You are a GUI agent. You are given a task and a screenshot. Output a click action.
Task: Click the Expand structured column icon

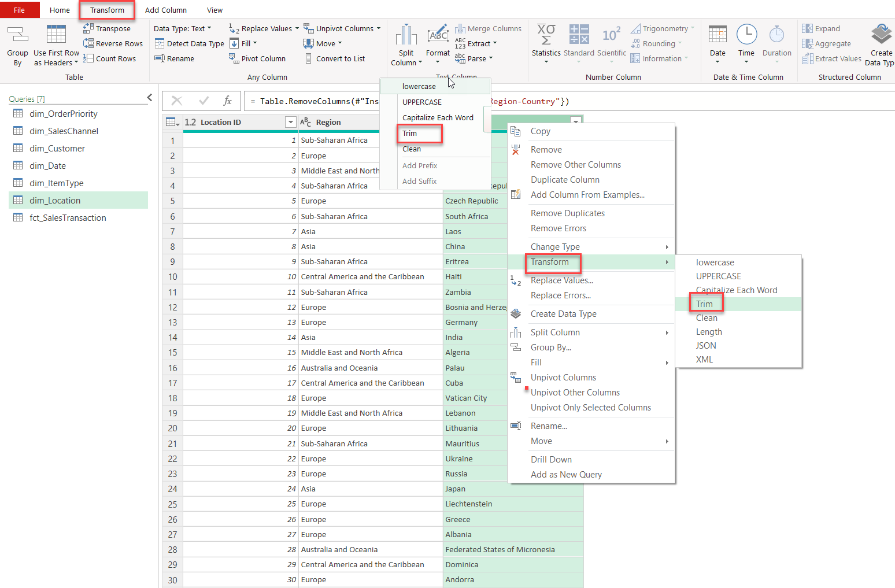807,28
